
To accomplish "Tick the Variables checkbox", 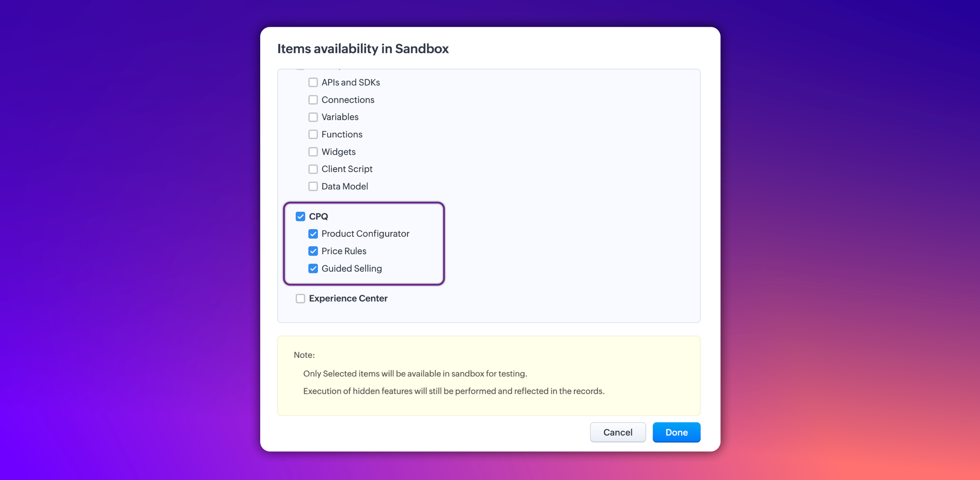I will tap(313, 117).
